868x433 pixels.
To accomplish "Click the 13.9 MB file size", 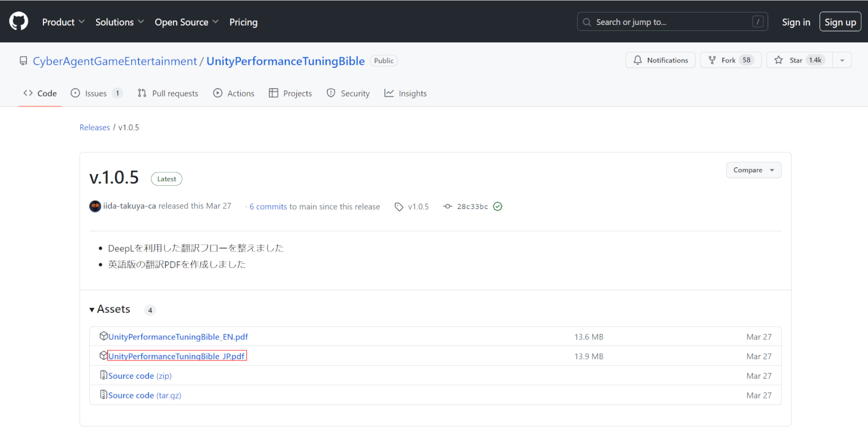I will tap(589, 356).
